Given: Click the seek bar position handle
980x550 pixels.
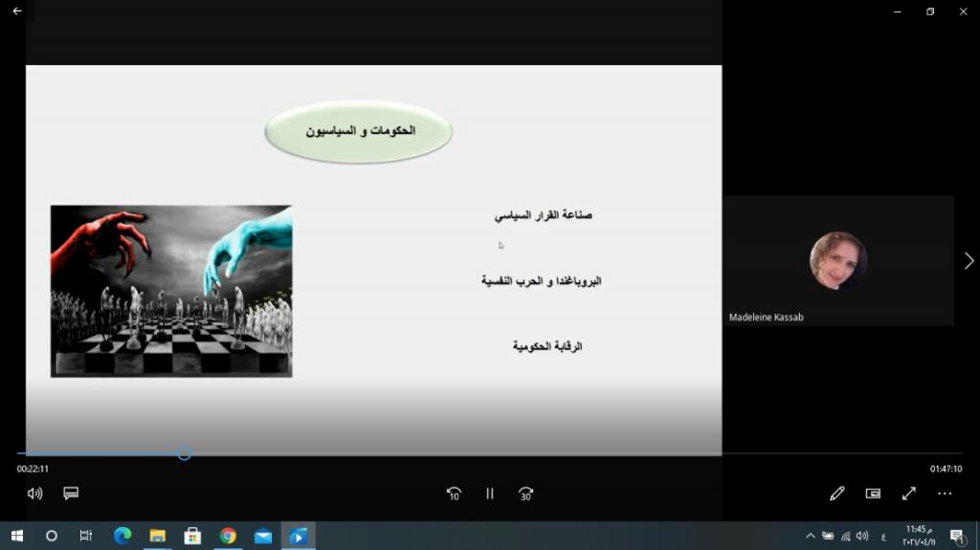Looking at the screenshot, I should click(184, 453).
